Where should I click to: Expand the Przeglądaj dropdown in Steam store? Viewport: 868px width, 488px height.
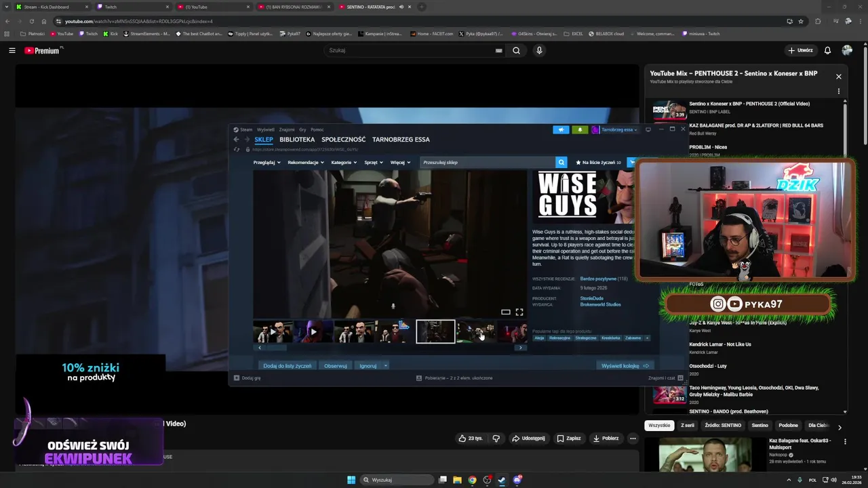(267, 163)
